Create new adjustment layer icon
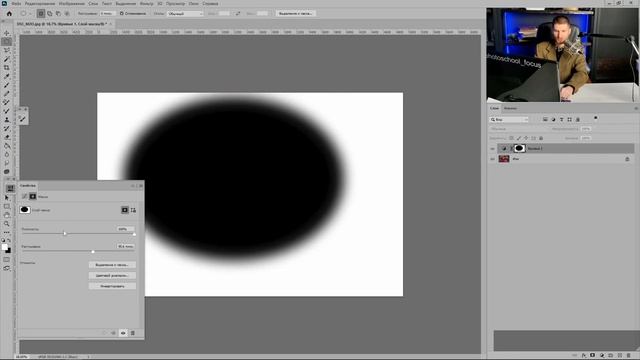This screenshot has width=640, height=360. pyautogui.click(x=602, y=356)
